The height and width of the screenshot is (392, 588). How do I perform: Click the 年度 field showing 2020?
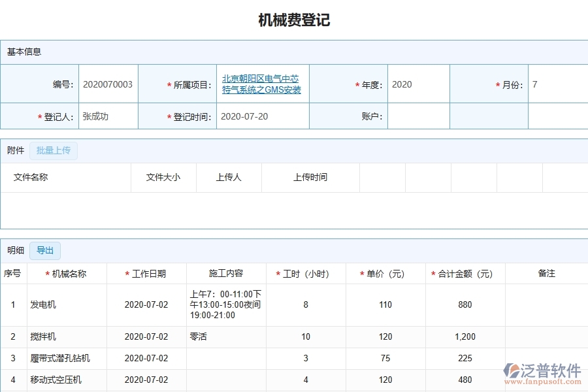coord(416,84)
